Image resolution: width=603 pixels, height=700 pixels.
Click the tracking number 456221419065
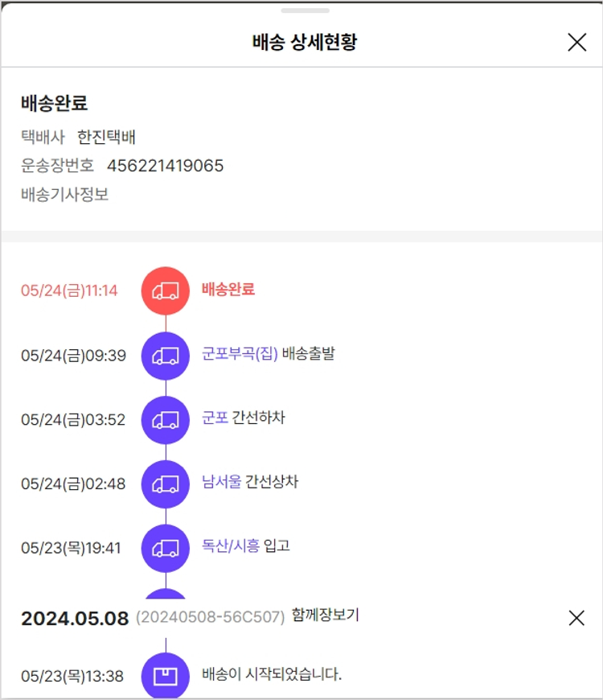click(x=166, y=166)
